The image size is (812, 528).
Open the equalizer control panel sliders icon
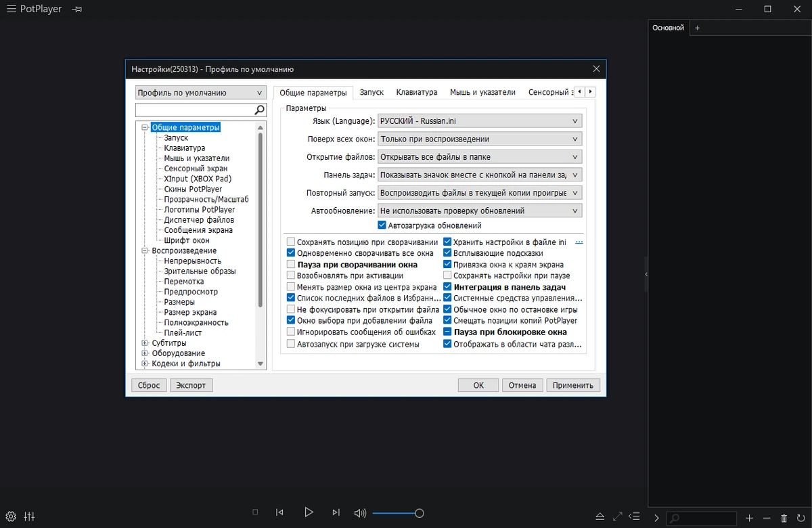pos(29,516)
